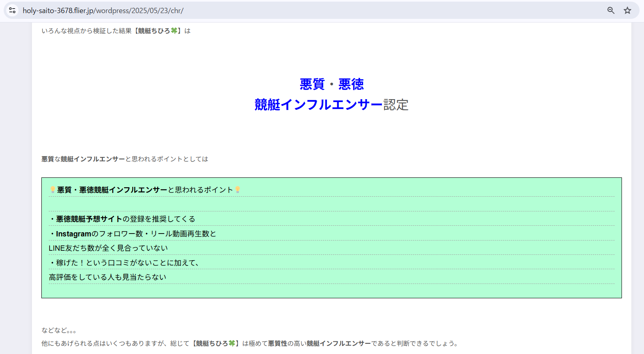This screenshot has height=354, width=644.
Task: Click the clover emoji in the top line
Action: (174, 31)
